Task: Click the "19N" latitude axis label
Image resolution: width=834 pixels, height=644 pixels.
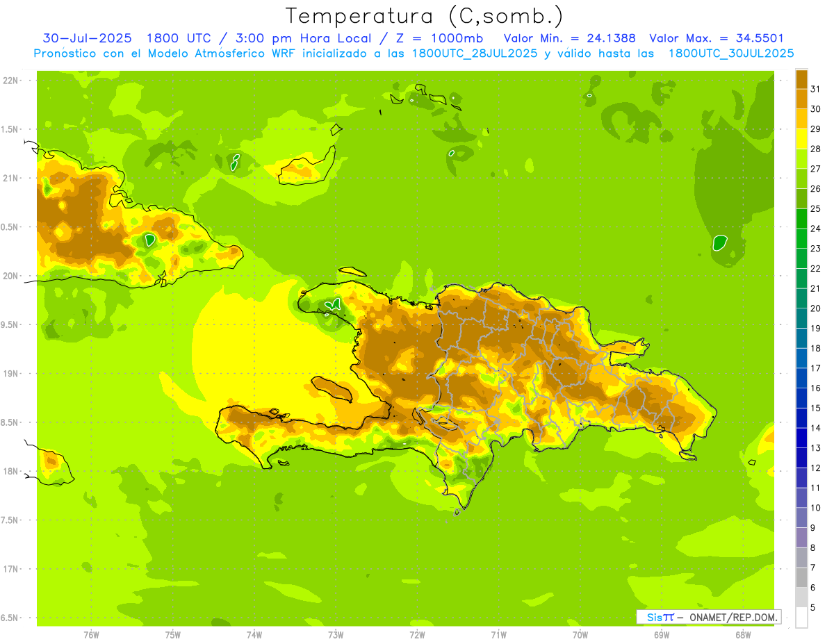Action: (11, 374)
